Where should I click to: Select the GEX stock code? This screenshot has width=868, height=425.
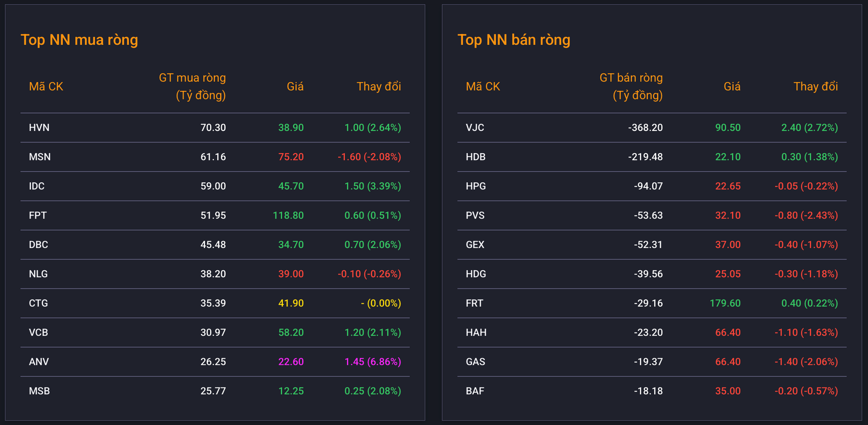(475, 245)
